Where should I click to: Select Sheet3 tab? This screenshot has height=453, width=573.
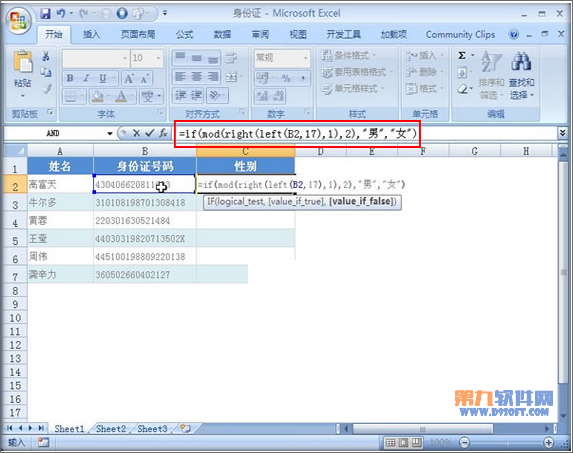coord(152,429)
